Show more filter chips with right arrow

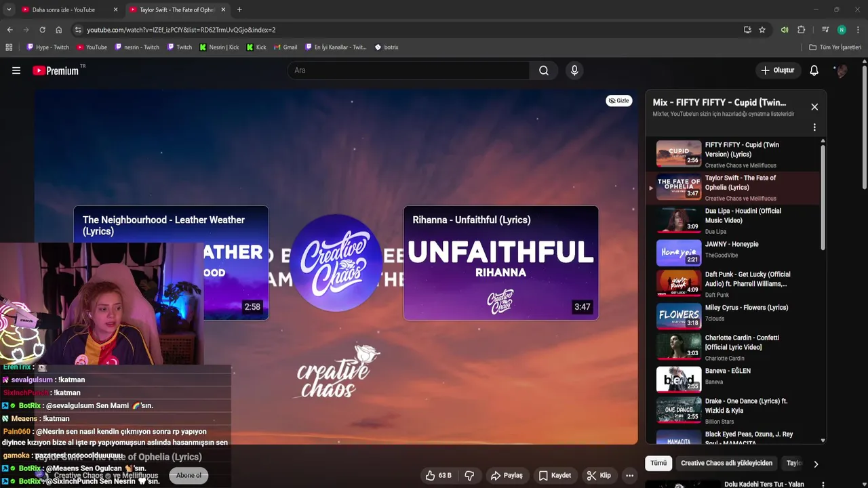pos(816,464)
